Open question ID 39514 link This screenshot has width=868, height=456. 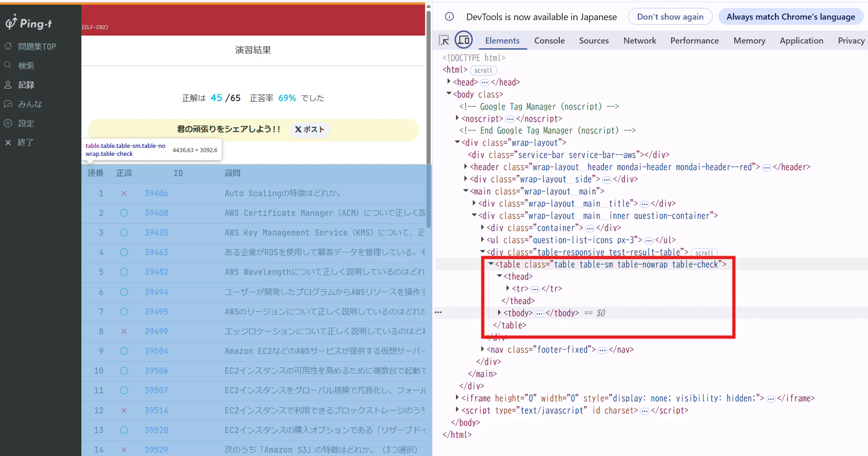(x=156, y=411)
